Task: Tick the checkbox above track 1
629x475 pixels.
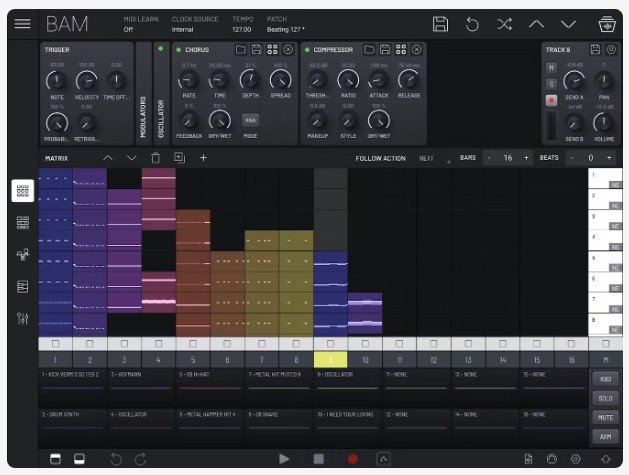Action: [x=55, y=344]
